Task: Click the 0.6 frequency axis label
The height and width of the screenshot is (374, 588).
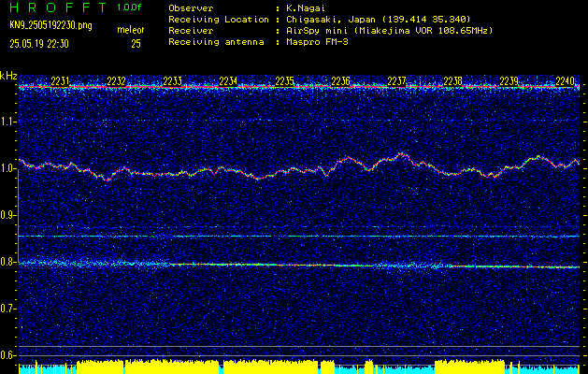Action: (x=7, y=355)
